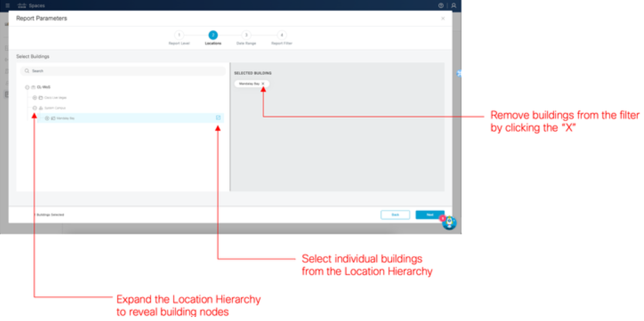Click the search magnifier icon

pyautogui.click(x=27, y=71)
